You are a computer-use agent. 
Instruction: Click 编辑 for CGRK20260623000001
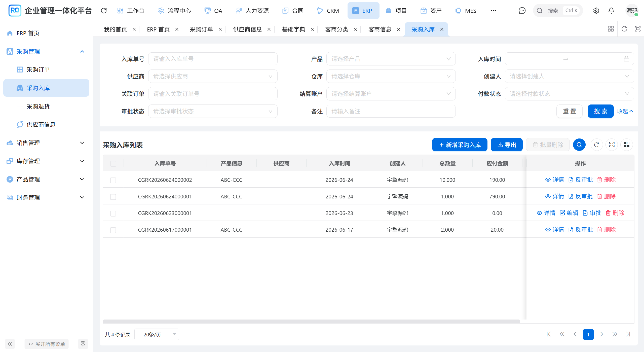569,213
